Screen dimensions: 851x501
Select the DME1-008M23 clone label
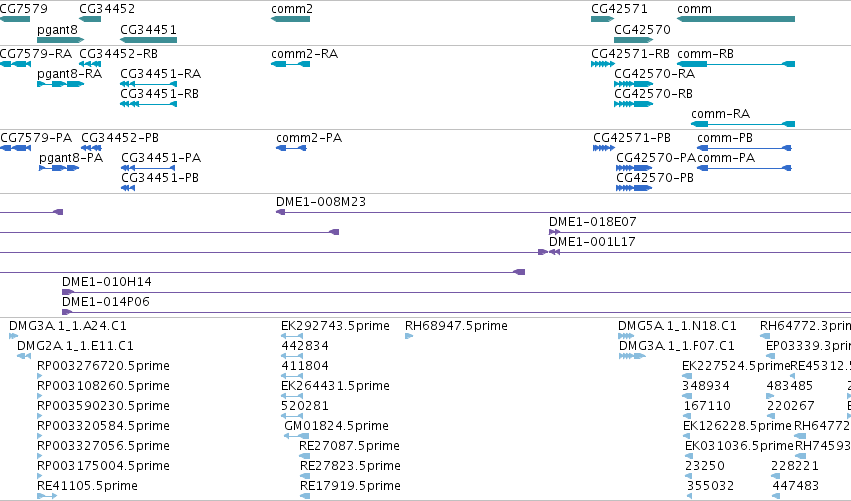click(321, 202)
